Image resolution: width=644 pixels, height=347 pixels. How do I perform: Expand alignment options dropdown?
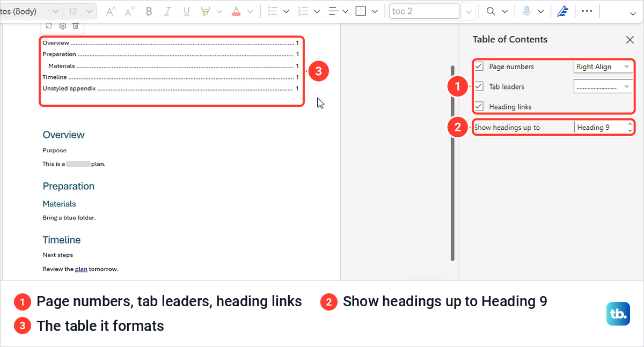point(345,11)
